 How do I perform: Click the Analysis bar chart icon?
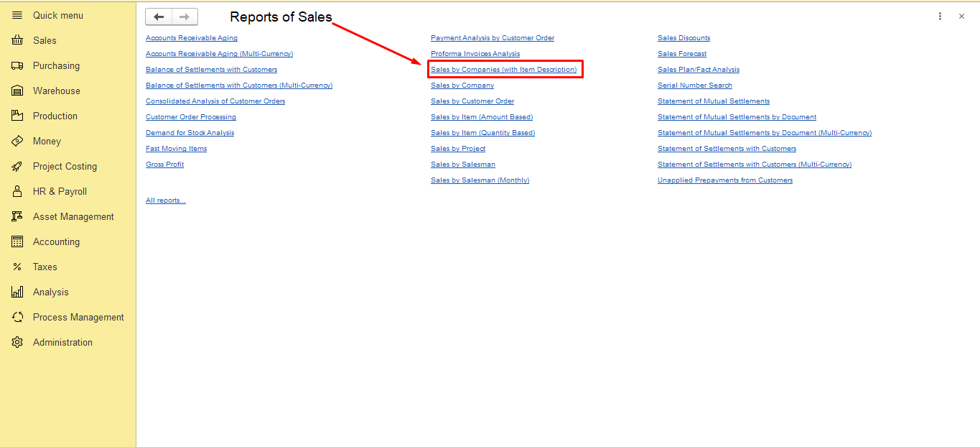point(17,292)
